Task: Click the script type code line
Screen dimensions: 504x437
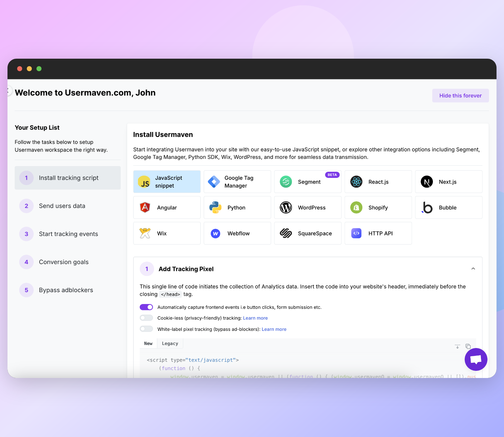Action: (x=193, y=360)
